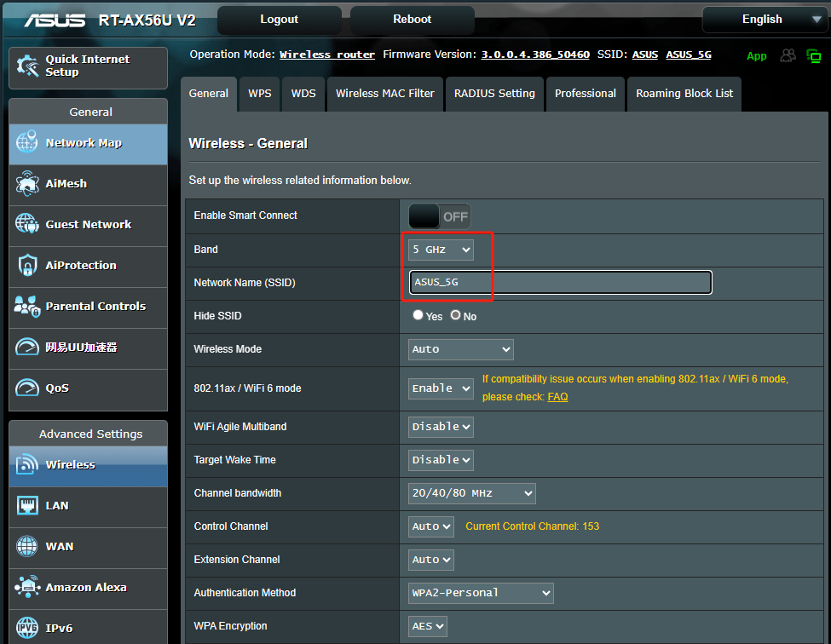Click the Guest Network icon
The height and width of the screenshot is (644, 831).
[27, 225]
